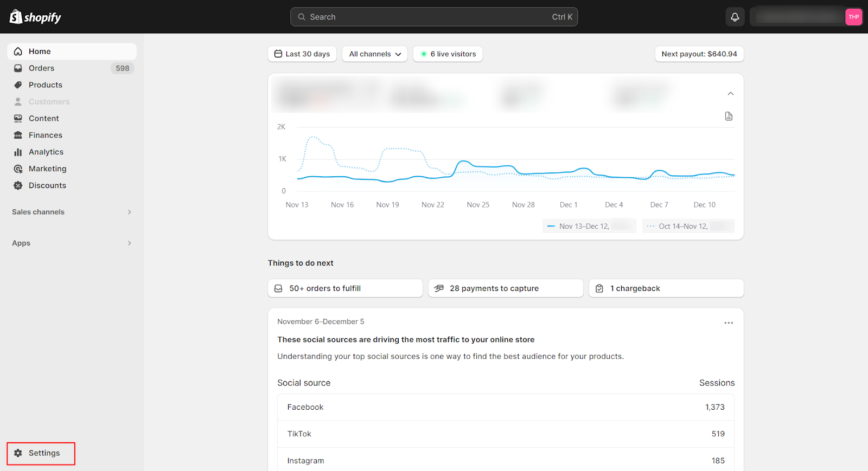
Task: Open the Last 30 days date picker
Action: [x=302, y=54]
